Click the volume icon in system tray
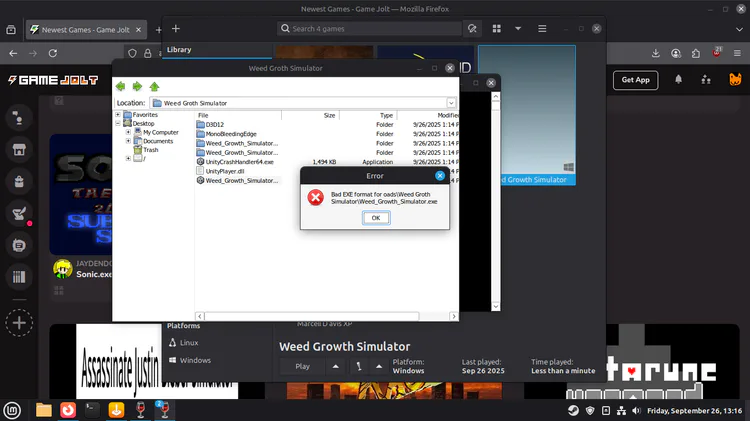This screenshot has height=421, width=750. [x=636, y=410]
